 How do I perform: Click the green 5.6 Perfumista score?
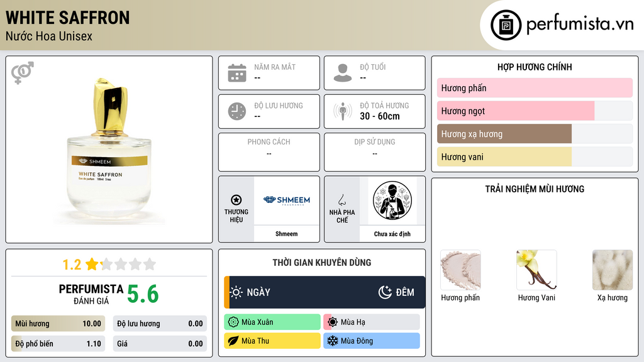click(143, 294)
